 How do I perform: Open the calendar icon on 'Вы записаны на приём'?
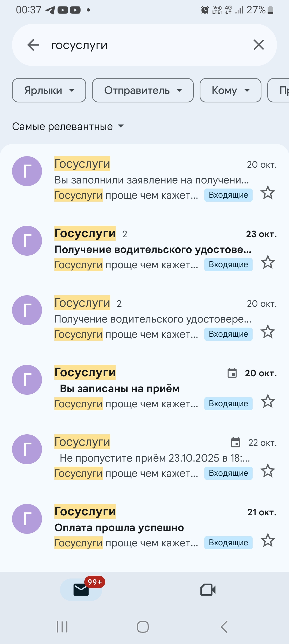232,373
